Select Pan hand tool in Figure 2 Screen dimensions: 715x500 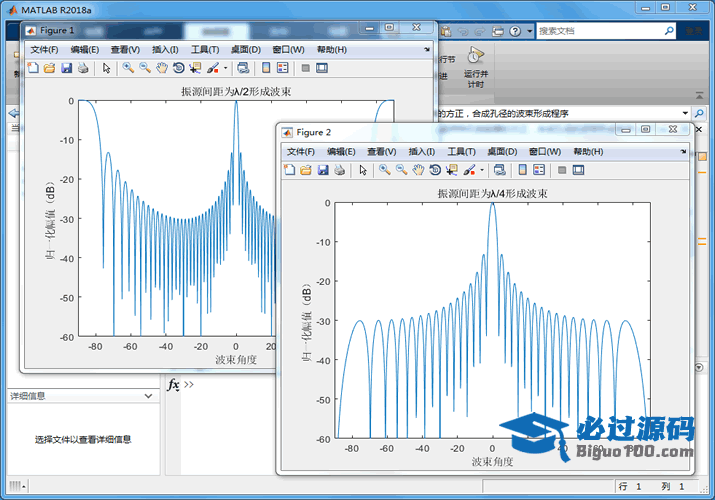419,170
